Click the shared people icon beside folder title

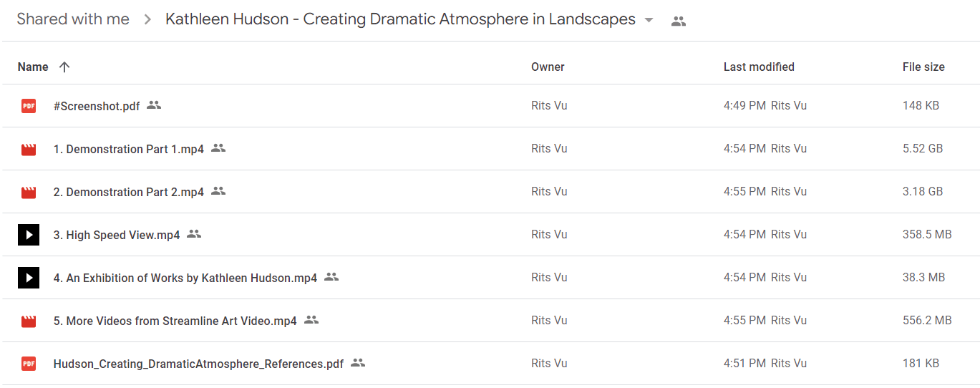(679, 21)
